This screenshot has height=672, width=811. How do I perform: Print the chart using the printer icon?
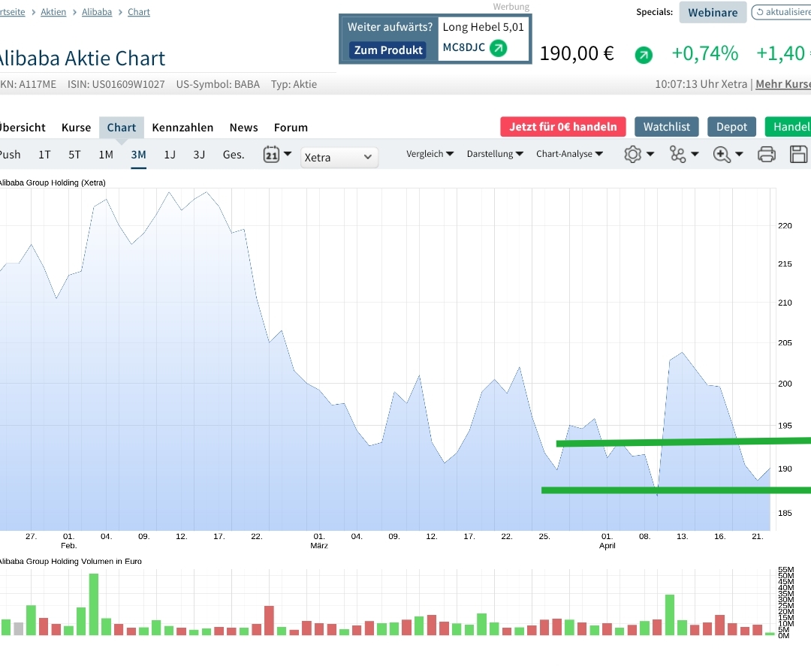pos(767,154)
